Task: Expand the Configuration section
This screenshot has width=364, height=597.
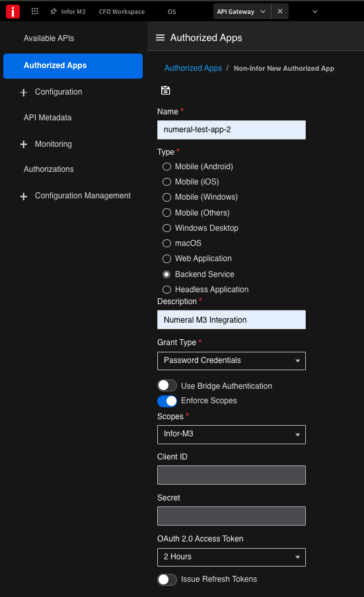Action: 24,93
